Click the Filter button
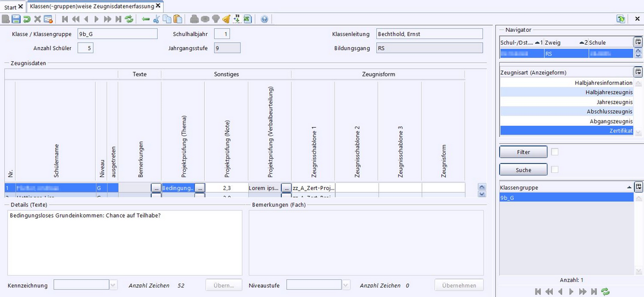This screenshot has width=644, height=297. [x=524, y=152]
